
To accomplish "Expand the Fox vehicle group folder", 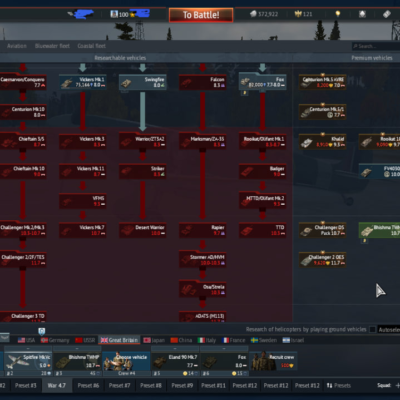I will pos(263,82).
